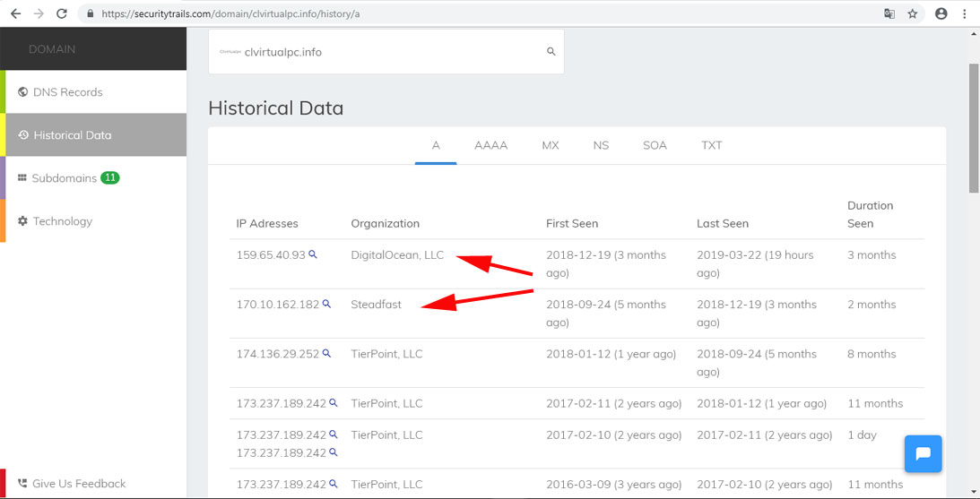Viewport: 980px width, 499px height.
Task: Go to Technology in the sidebar
Action: click(x=62, y=221)
